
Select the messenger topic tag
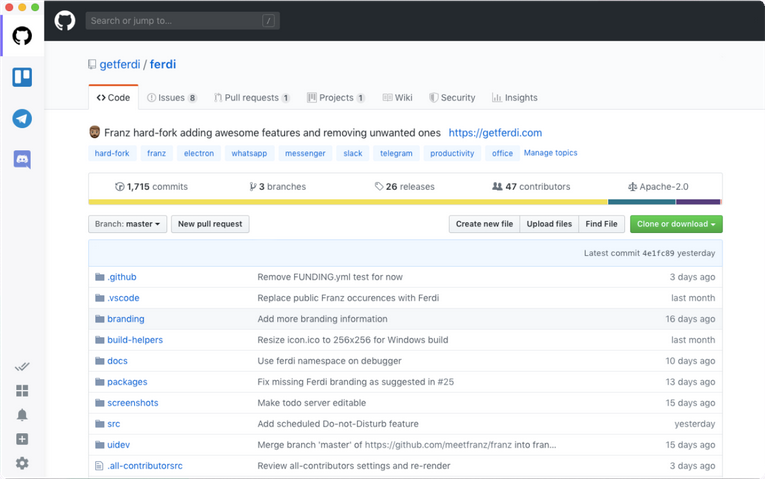click(x=305, y=153)
